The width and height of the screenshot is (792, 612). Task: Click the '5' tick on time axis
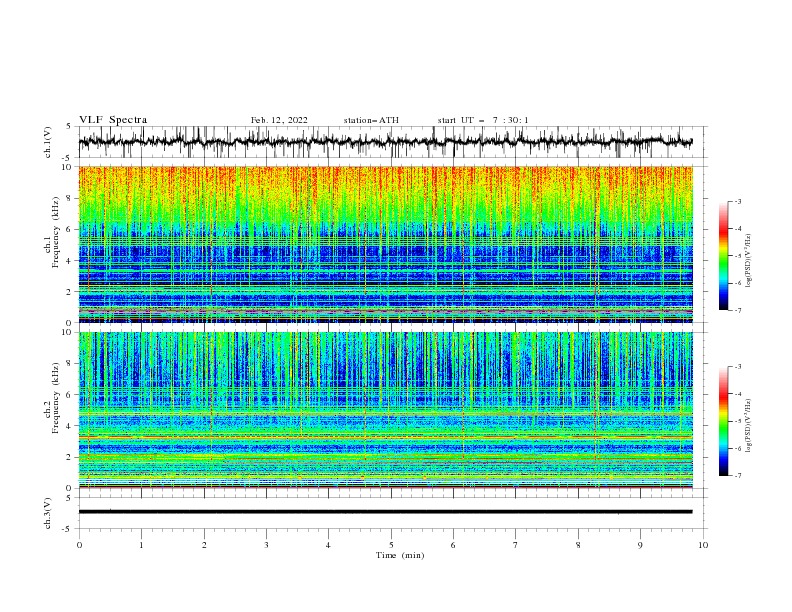click(x=391, y=545)
